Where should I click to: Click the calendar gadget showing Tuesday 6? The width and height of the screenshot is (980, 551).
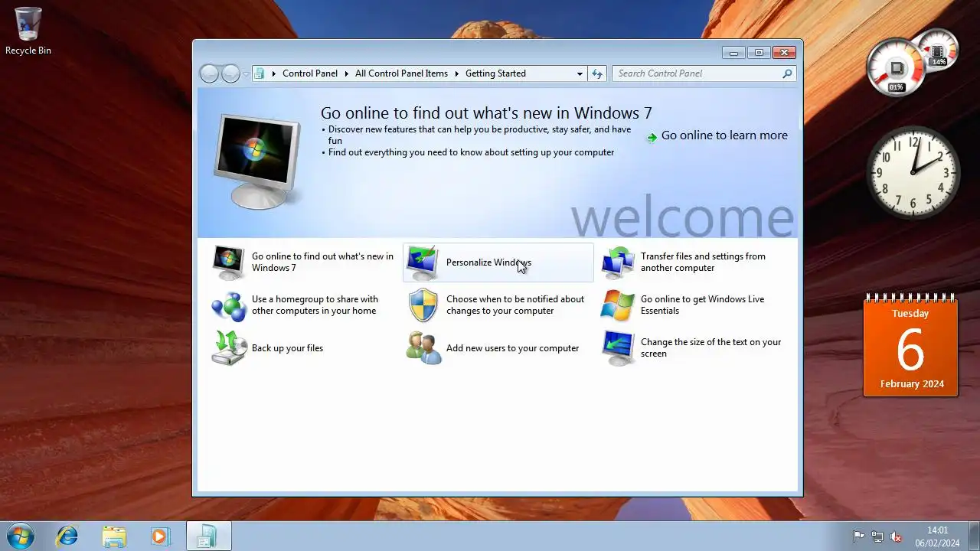pos(911,347)
